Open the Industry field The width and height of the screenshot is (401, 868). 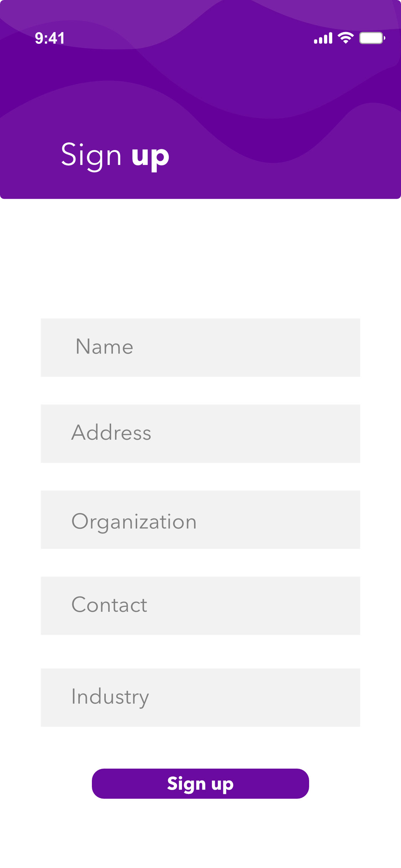[x=200, y=697]
